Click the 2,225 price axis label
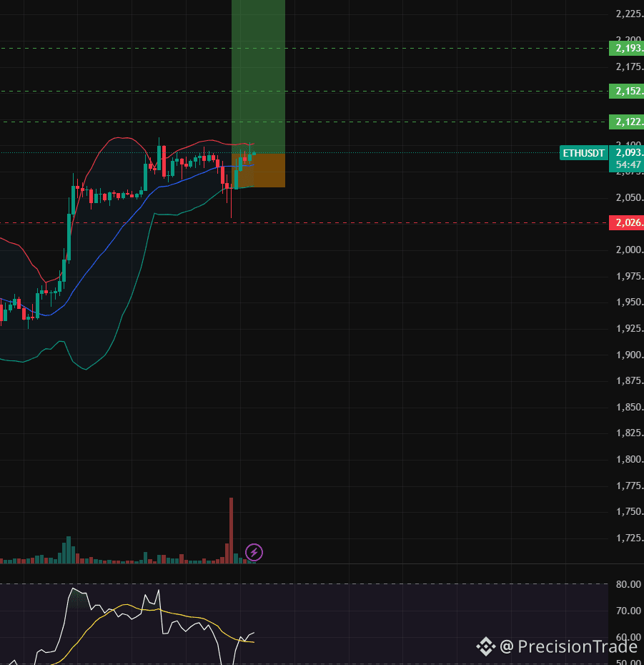Viewport: 644px width, 665px height. click(629, 14)
